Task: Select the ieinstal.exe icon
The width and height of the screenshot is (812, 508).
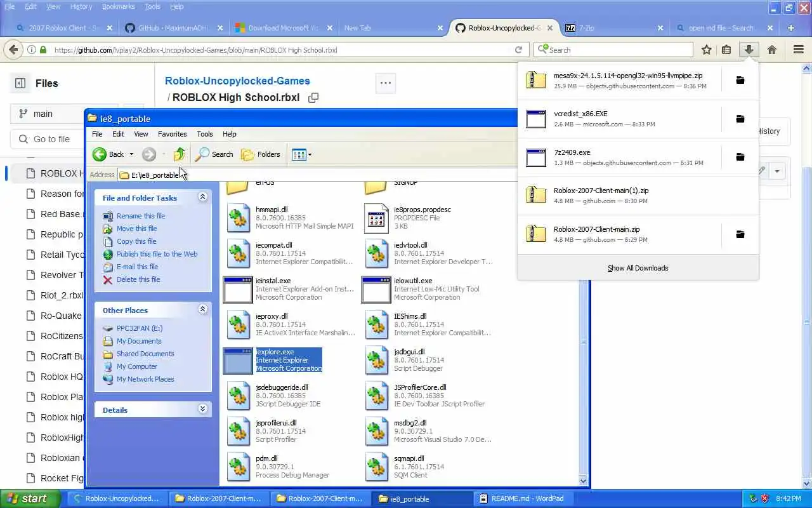Action: [x=238, y=289]
